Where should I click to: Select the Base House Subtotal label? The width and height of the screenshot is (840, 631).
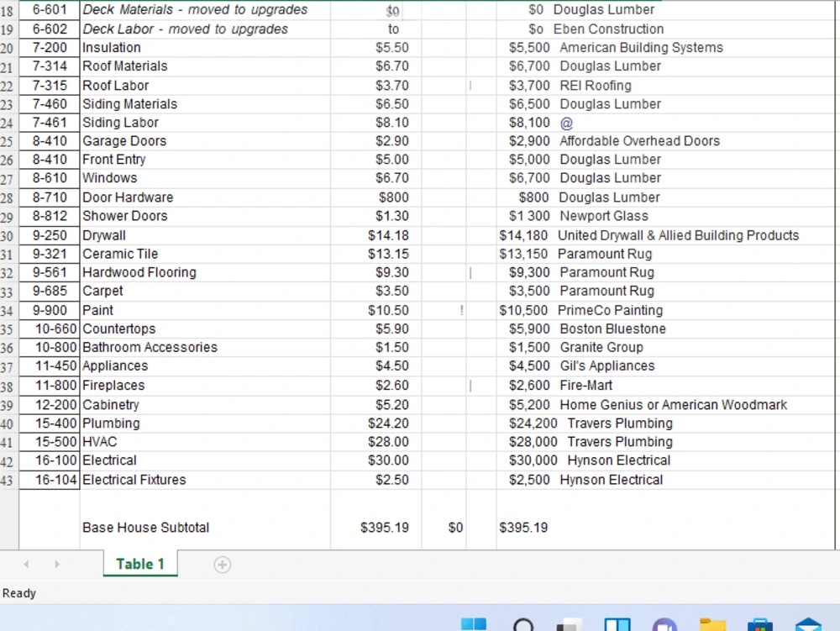tap(145, 528)
